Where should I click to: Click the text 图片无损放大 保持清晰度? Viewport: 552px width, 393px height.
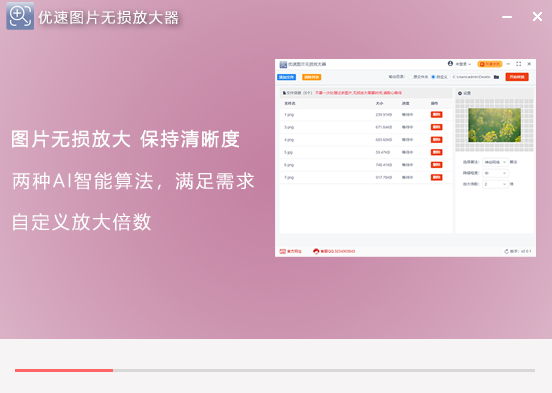pos(125,139)
